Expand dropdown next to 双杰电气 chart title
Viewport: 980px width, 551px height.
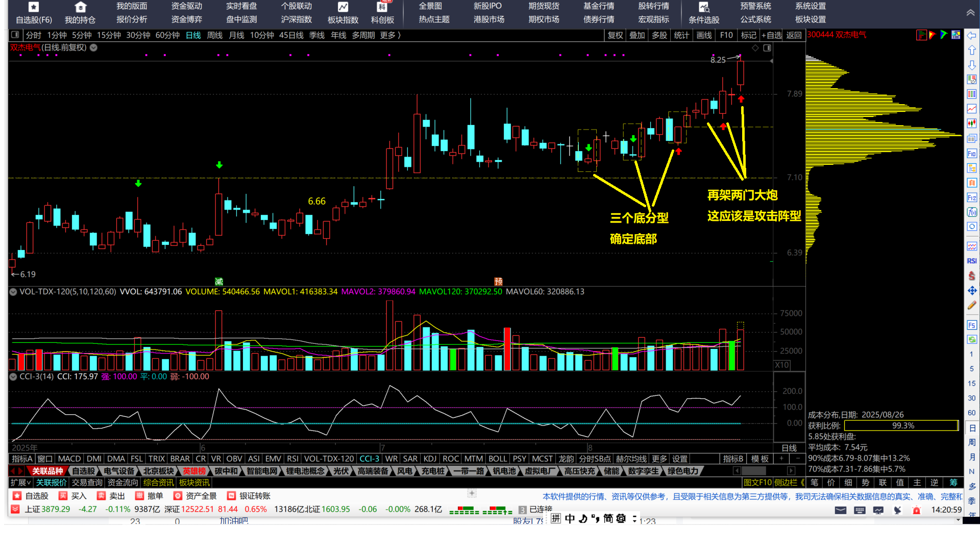(x=94, y=47)
